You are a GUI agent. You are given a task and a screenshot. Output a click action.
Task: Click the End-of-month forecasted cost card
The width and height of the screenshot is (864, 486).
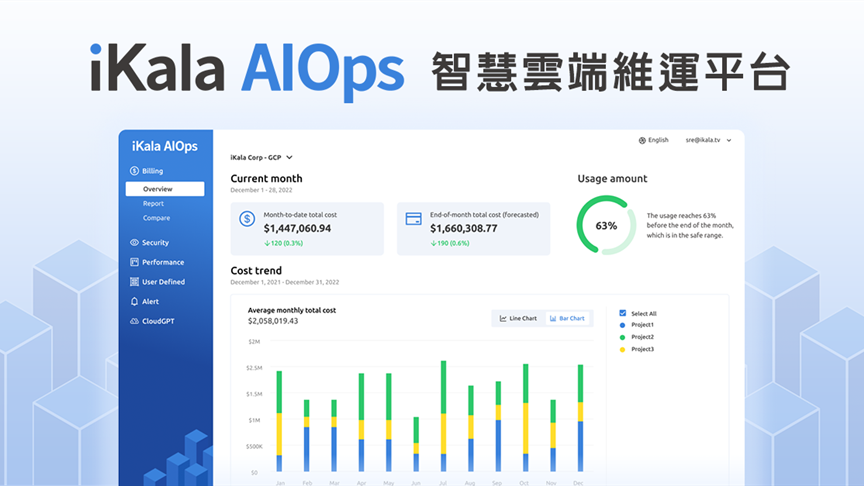click(473, 229)
